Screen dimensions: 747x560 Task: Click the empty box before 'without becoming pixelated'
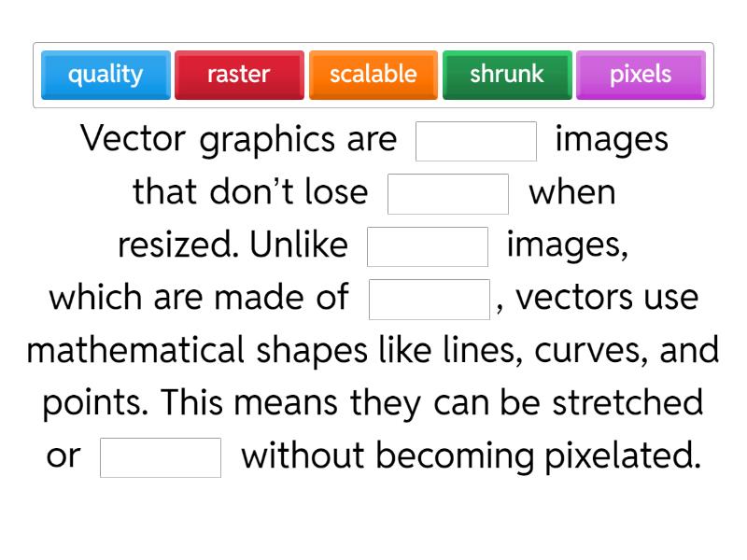pyautogui.click(x=161, y=457)
